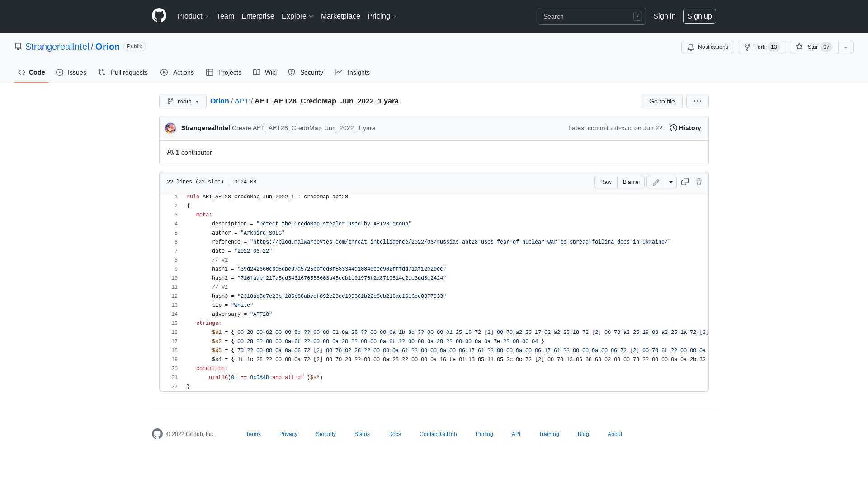
Task: Open the more options kebab menu
Action: coord(697,101)
